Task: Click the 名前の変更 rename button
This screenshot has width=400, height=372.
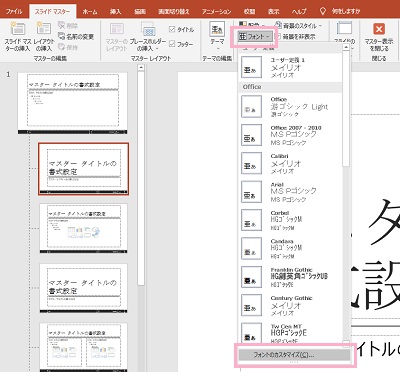Action: tap(76, 36)
